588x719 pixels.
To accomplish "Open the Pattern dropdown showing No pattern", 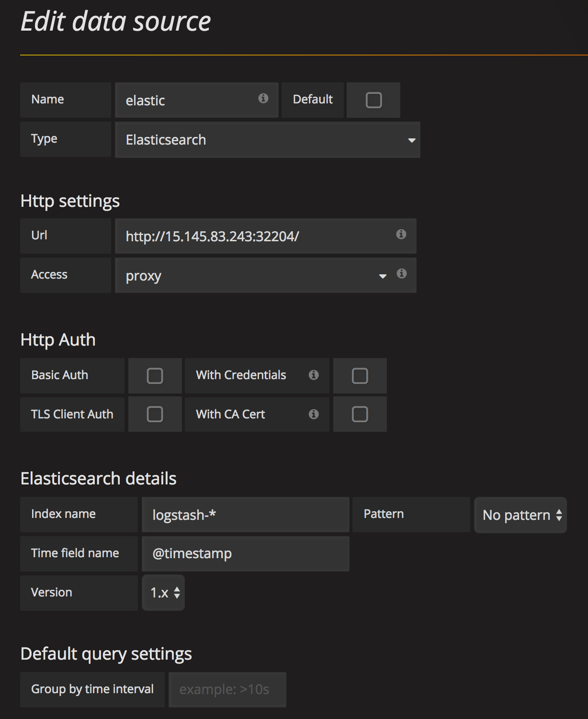I will click(x=520, y=515).
